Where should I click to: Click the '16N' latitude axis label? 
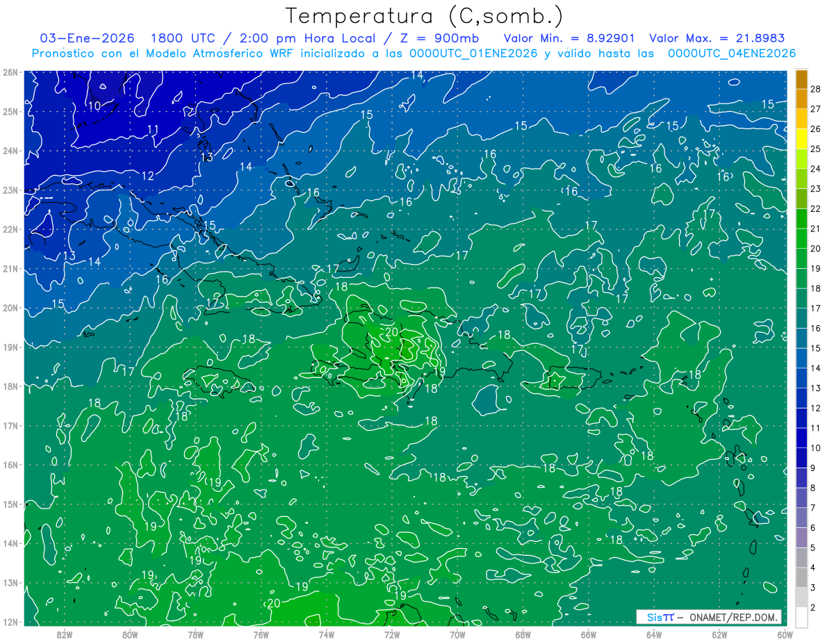10,465
